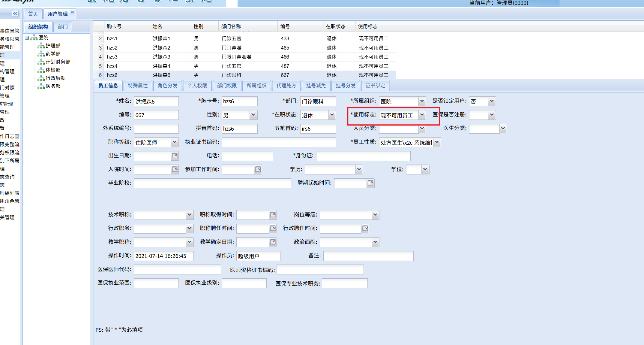Screen dimensions: 644x345
Task: Switch to the 证书绑定 tab
Action: tap(375, 86)
